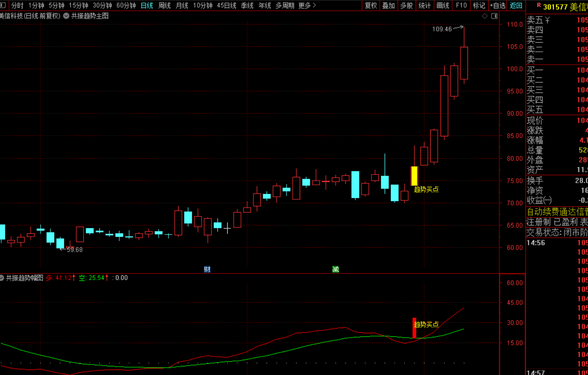Click the ¥ icon beside 卖五
The height and width of the screenshot is (375, 588).
547,20
